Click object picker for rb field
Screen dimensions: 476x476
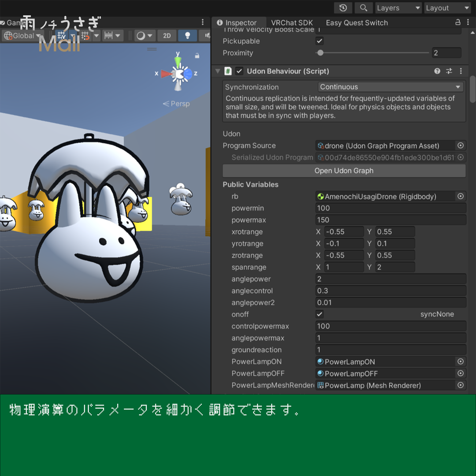tap(460, 196)
